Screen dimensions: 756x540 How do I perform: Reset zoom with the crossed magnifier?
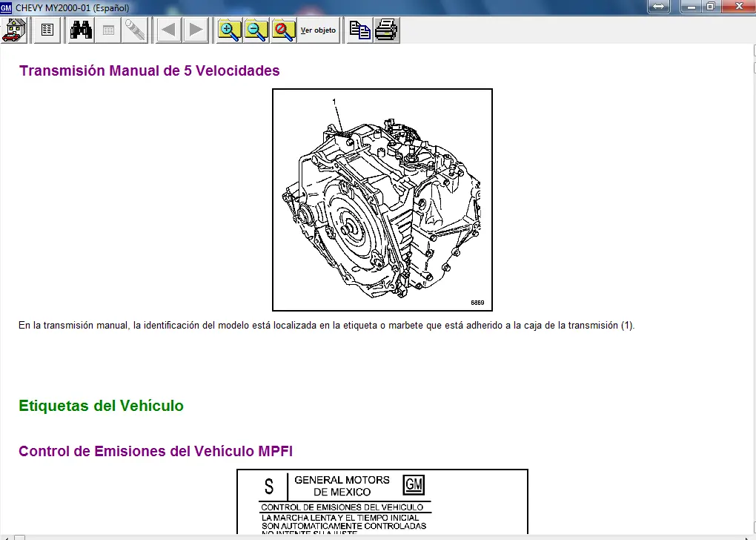[x=283, y=30]
